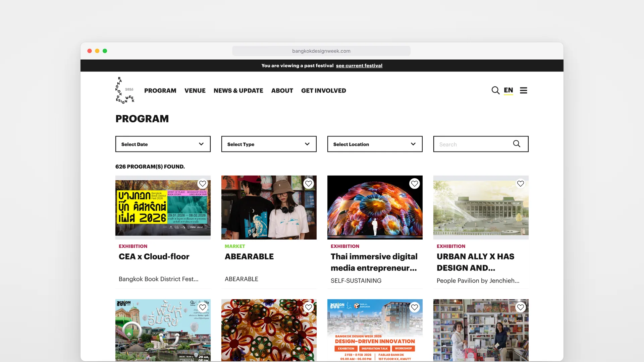
Task: Open the site search magnifier icon in header
Action: (x=495, y=90)
